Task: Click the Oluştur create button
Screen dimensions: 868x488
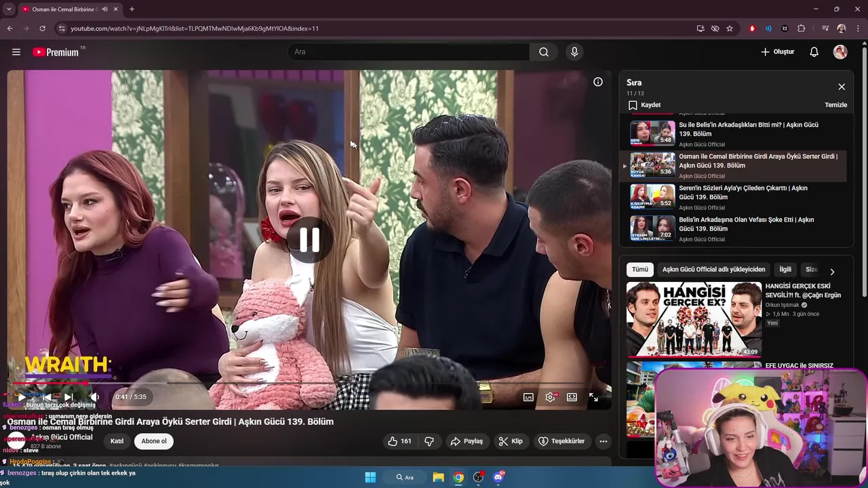Action: [x=777, y=52]
